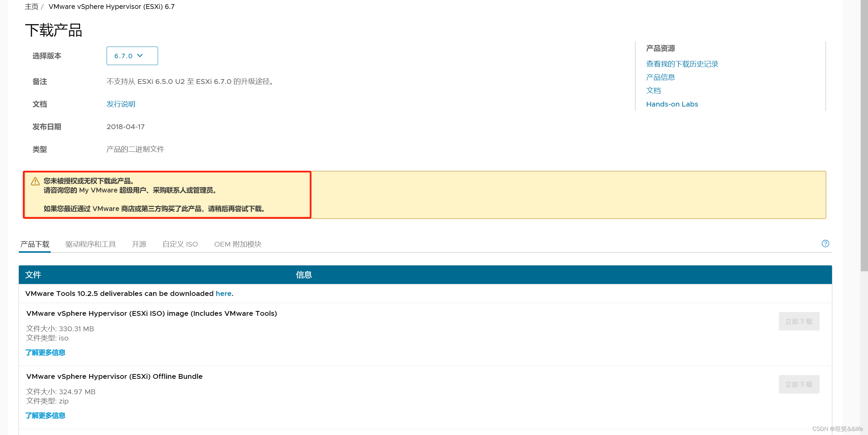Click the 文件类型: iso text
This screenshot has height=435, width=868.
coord(47,338)
